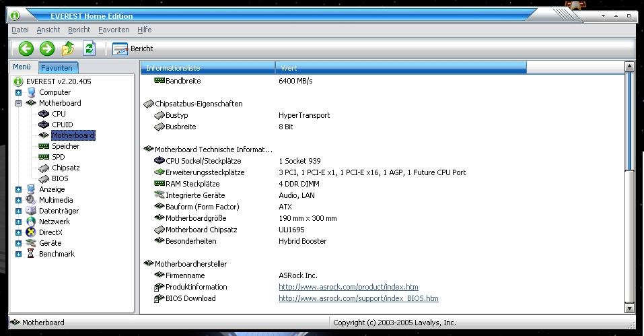Select Chipsatz in the sidebar tree
The image size is (644, 336).
(65, 168)
